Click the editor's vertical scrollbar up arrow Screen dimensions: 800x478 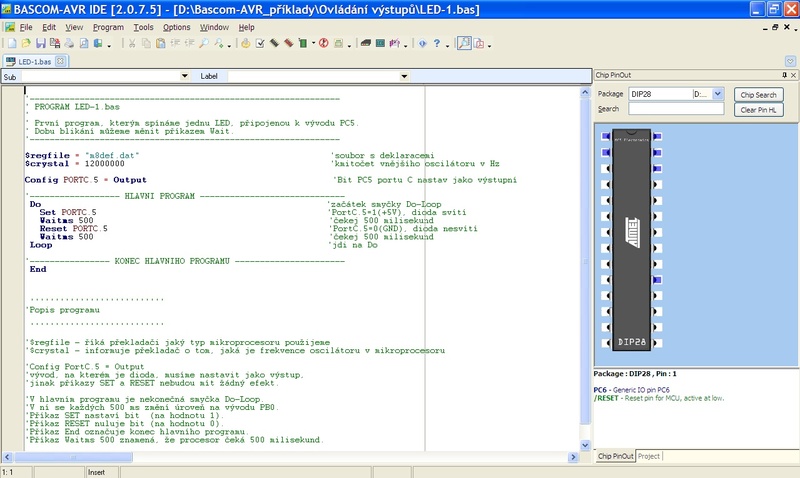(585, 92)
